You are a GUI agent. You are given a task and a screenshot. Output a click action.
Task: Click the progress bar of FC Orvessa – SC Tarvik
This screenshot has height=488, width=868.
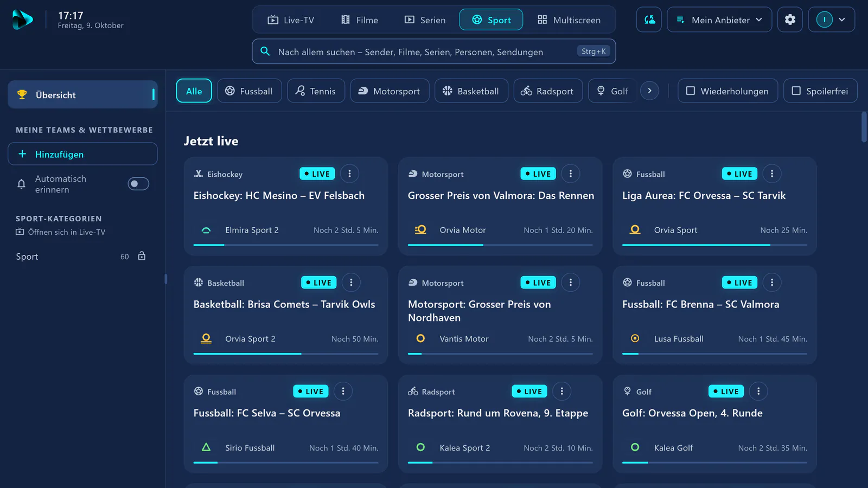714,245
